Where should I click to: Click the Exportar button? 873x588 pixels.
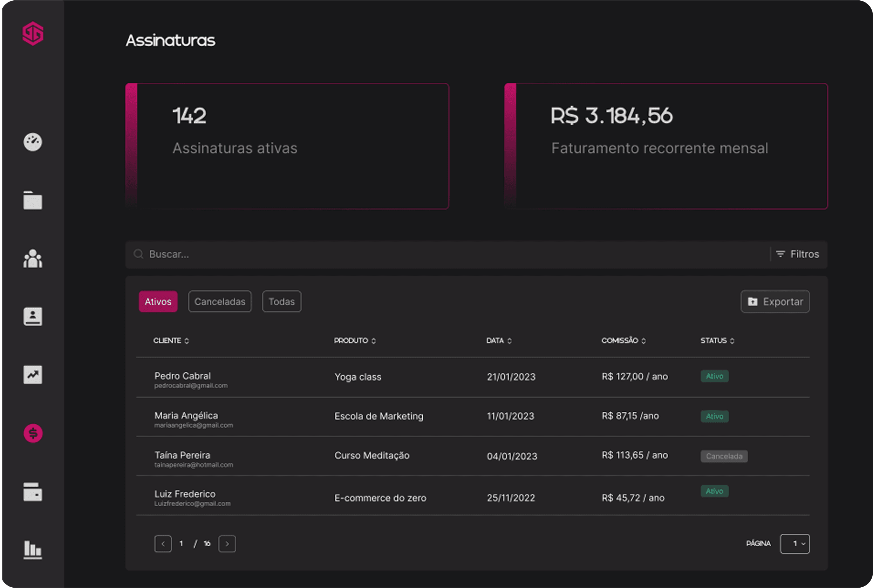pos(775,301)
